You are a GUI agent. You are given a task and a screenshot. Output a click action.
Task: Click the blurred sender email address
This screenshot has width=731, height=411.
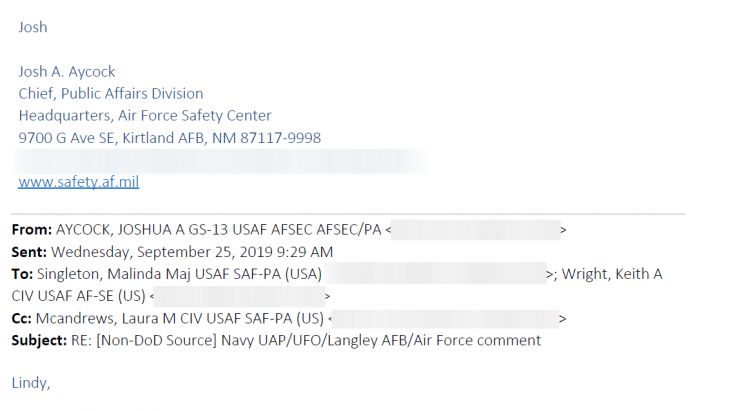pyautogui.click(x=476, y=230)
